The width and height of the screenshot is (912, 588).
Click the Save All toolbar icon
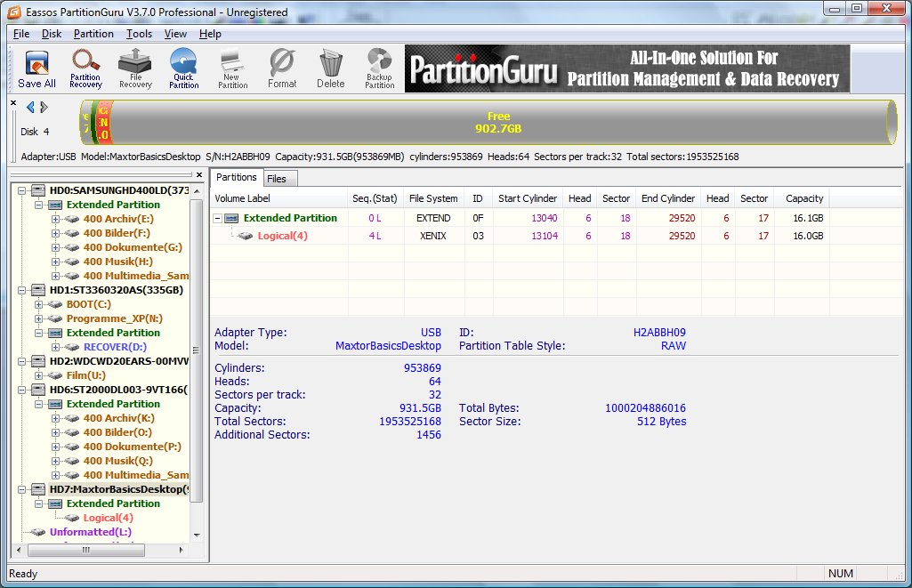click(x=36, y=68)
